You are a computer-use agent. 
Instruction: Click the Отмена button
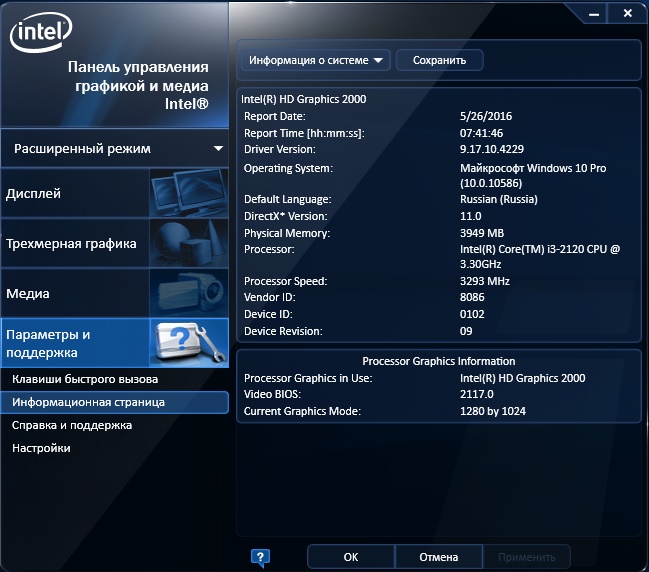click(x=438, y=557)
